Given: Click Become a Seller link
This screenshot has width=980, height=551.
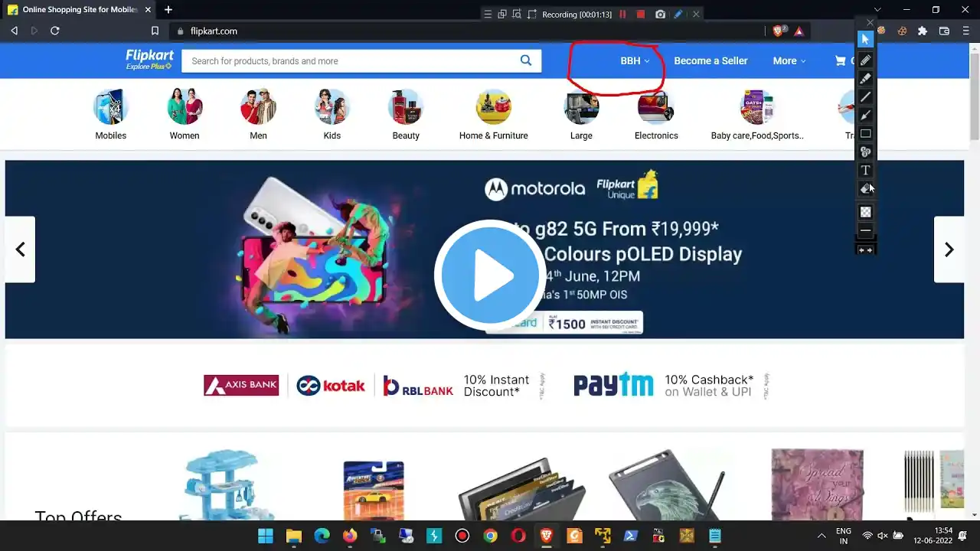Looking at the screenshot, I should (x=710, y=60).
